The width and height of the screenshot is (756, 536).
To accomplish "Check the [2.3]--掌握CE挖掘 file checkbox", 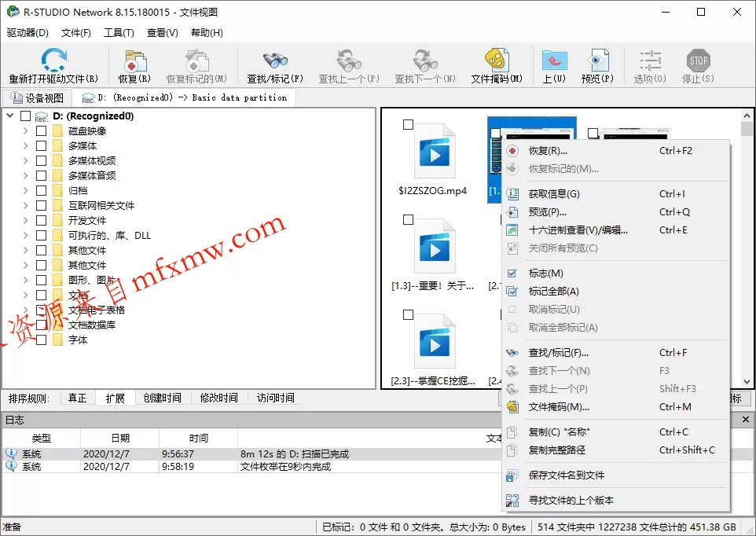I will [x=409, y=314].
